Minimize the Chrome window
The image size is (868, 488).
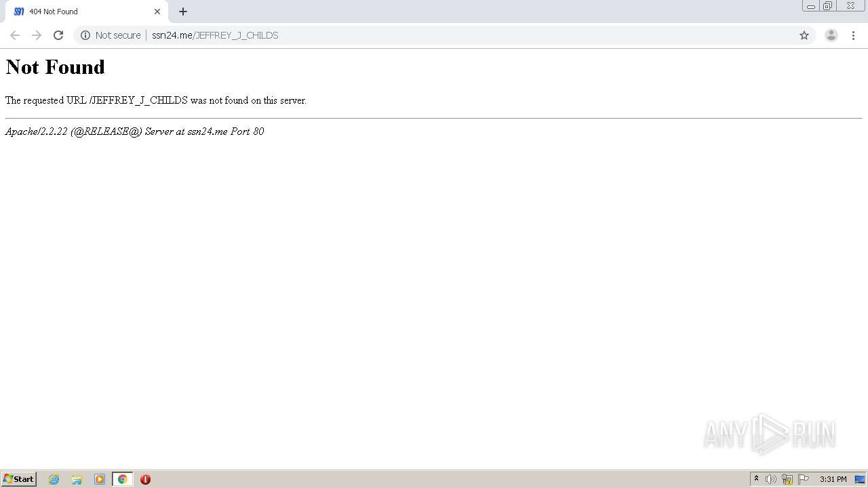point(811,6)
